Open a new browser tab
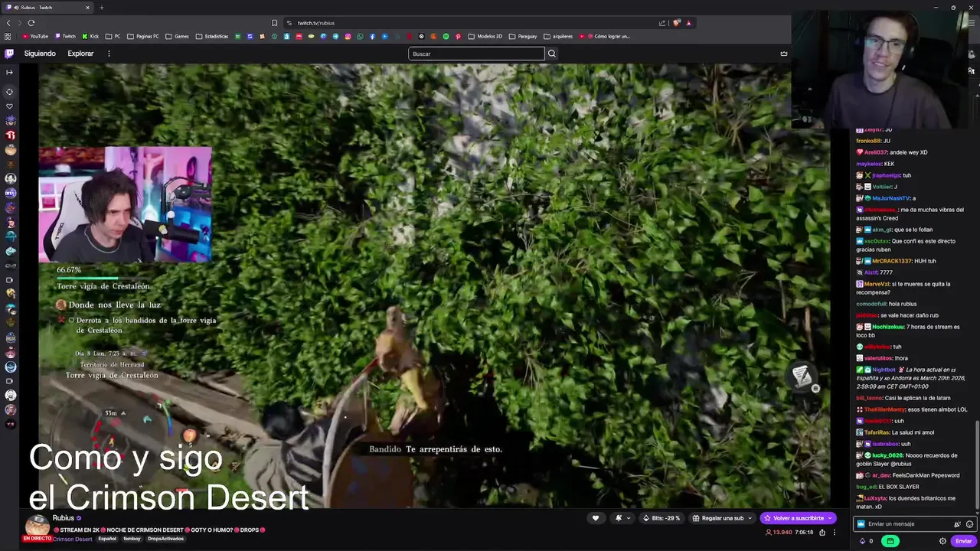 (101, 8)
